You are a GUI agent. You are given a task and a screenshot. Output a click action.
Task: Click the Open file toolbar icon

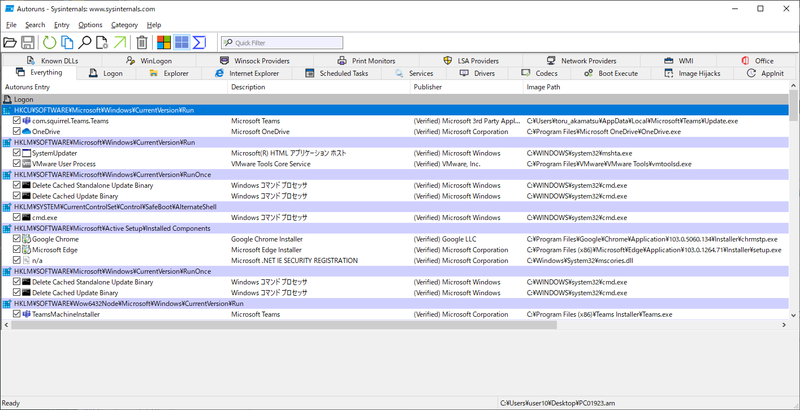pyautogui.click(x=10, y=42)
